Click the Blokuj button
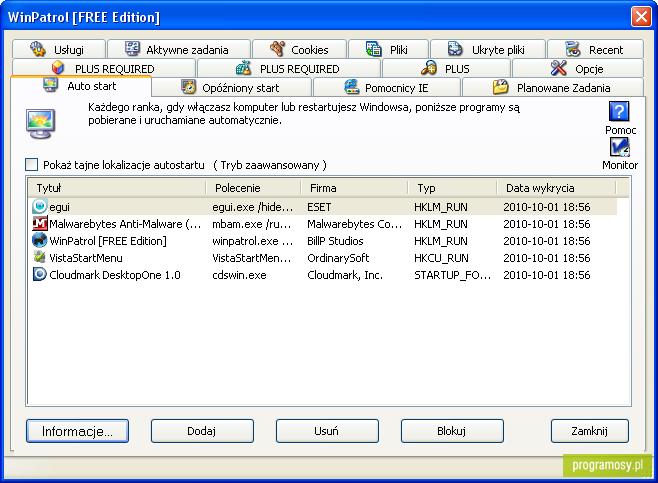The image size is (658, 483). tap(452, 431)
